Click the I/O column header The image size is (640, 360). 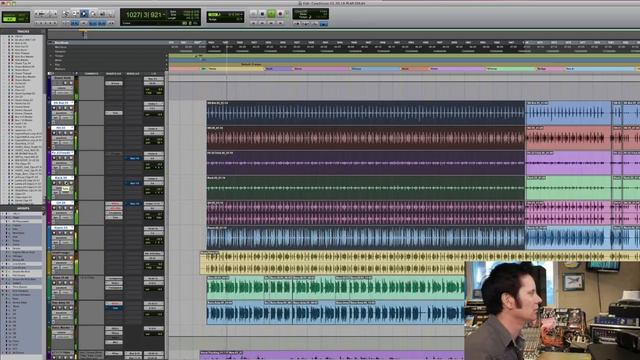tap(153, 74)
